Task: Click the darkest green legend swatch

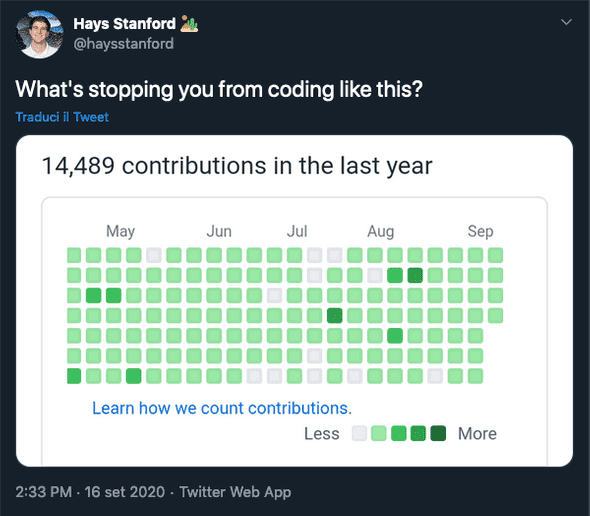Action: 438,433
